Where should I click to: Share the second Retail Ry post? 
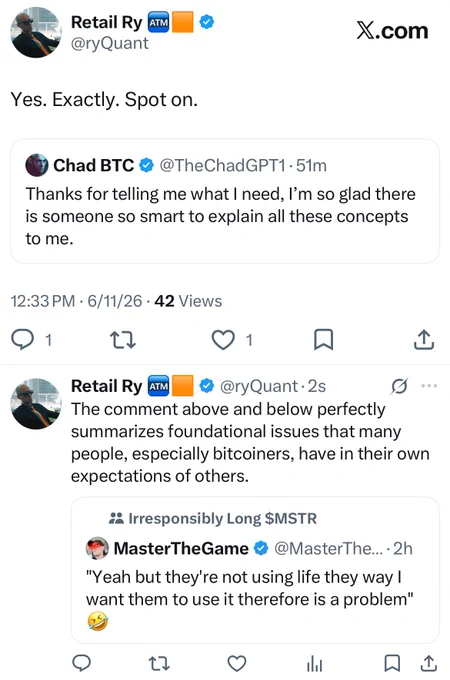[x=429, y=663]
